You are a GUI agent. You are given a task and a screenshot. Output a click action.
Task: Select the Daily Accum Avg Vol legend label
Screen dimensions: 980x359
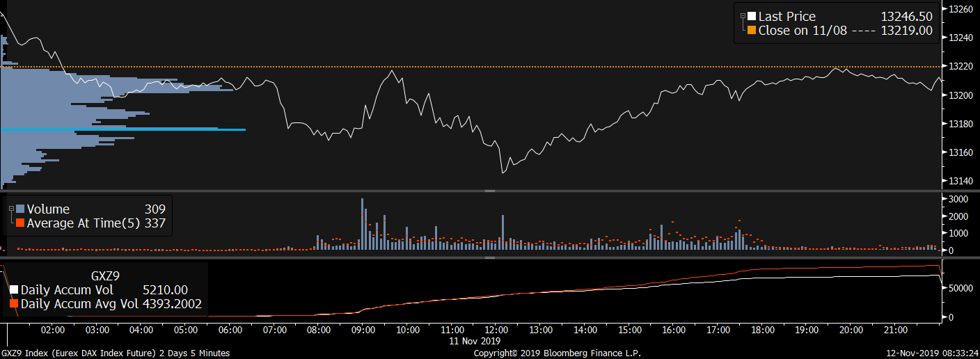(x=78, y=304)
